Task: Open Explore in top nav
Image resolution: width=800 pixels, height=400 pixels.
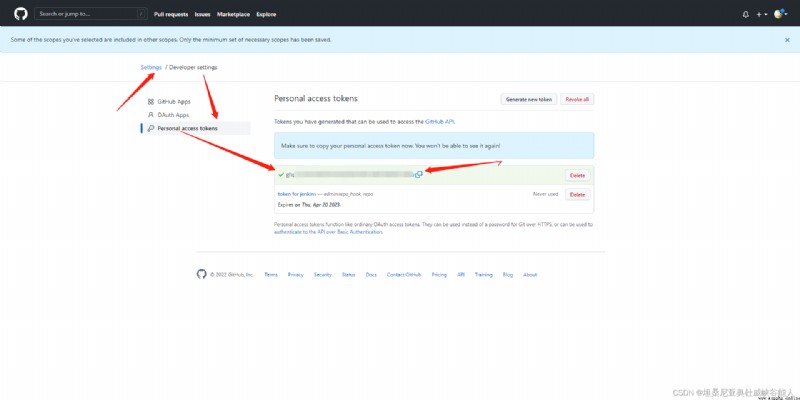Action: coord(266,14)
